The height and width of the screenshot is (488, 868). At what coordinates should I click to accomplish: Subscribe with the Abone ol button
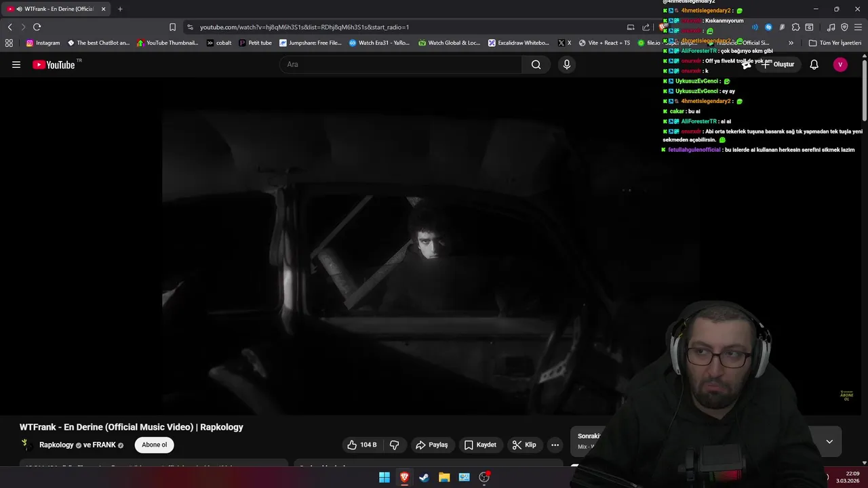pos(154,445)
